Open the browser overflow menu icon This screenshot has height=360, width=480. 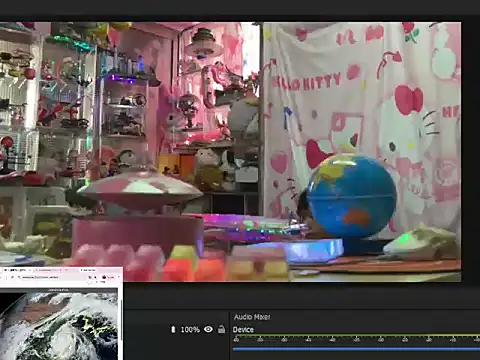tap(119, 277)
